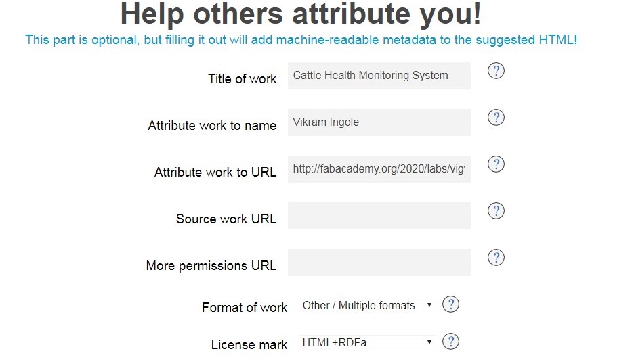The width and height of the screenshot is (632, 364).
Task: Expand the License mark HTML+RDFa dropdown
Action: [367, 342]
